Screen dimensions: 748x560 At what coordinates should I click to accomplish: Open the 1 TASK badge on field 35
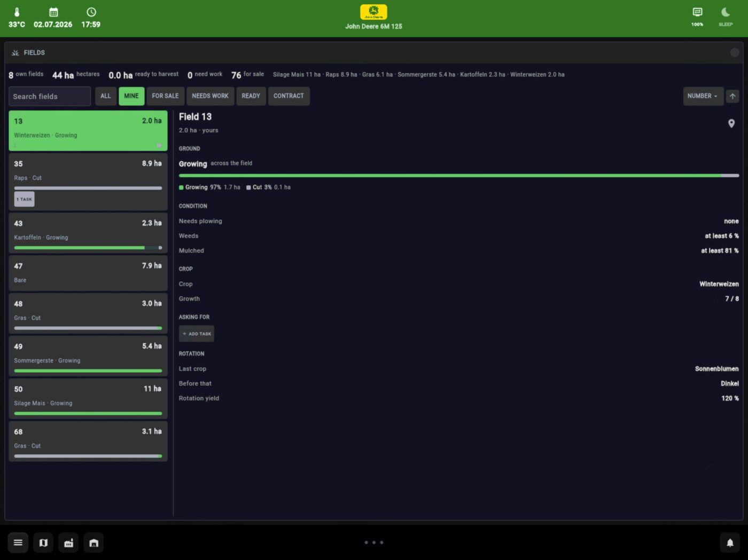tap(24, 199)
